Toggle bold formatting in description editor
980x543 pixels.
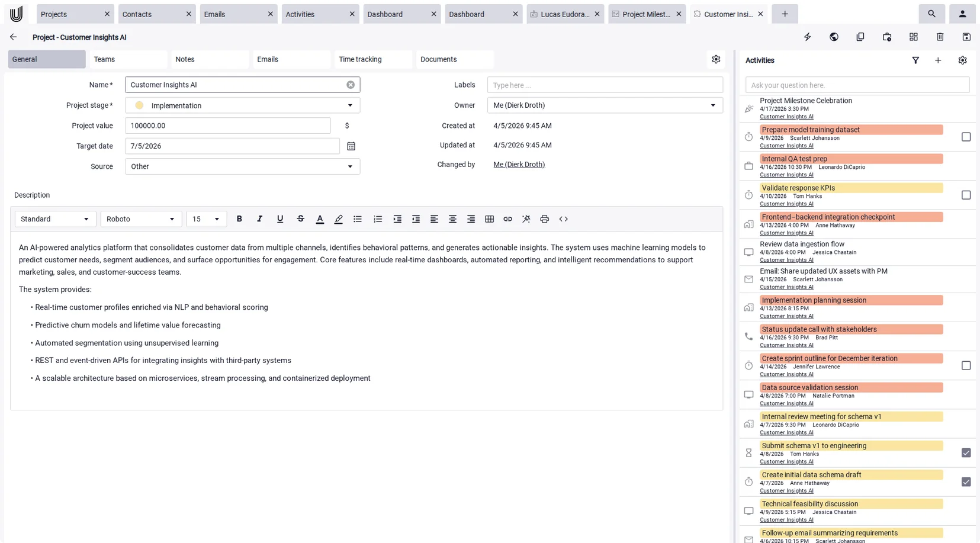pos(239,219)
